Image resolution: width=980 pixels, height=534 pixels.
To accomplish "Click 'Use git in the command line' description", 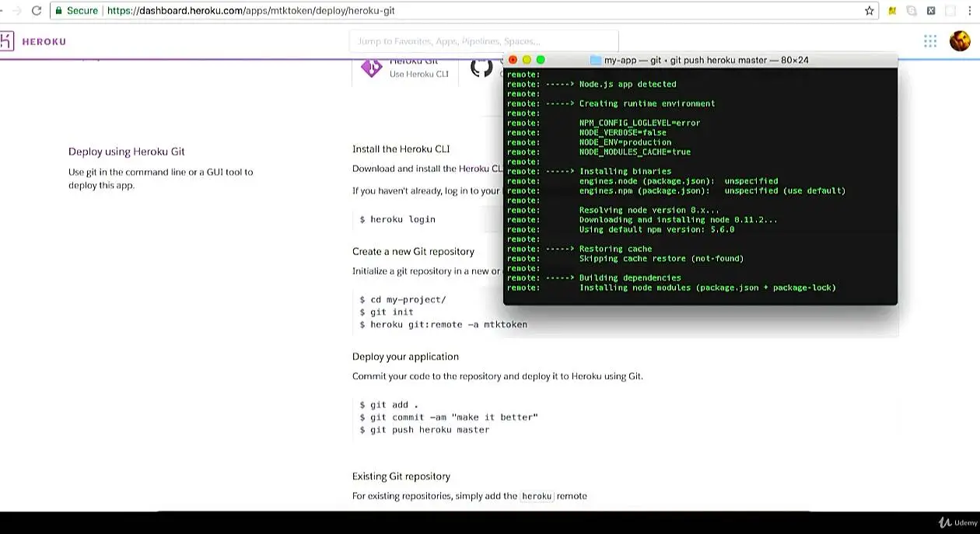I will click(160, 179).
